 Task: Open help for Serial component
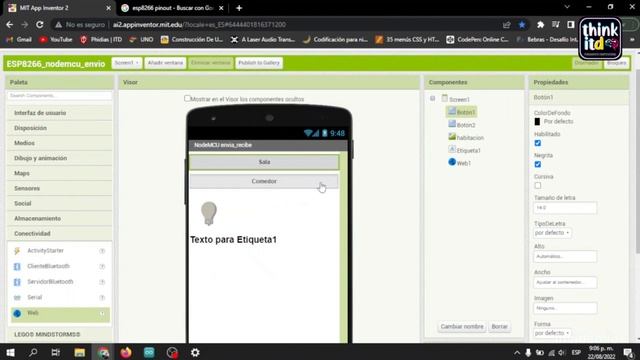(x=102, y=298)
